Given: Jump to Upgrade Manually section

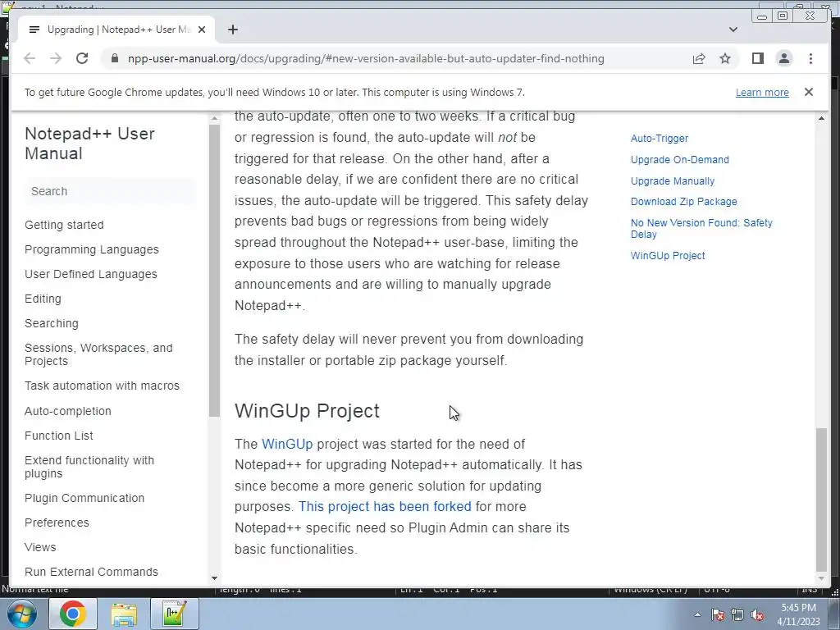Looking at the screenshot, I should point(673,181).
